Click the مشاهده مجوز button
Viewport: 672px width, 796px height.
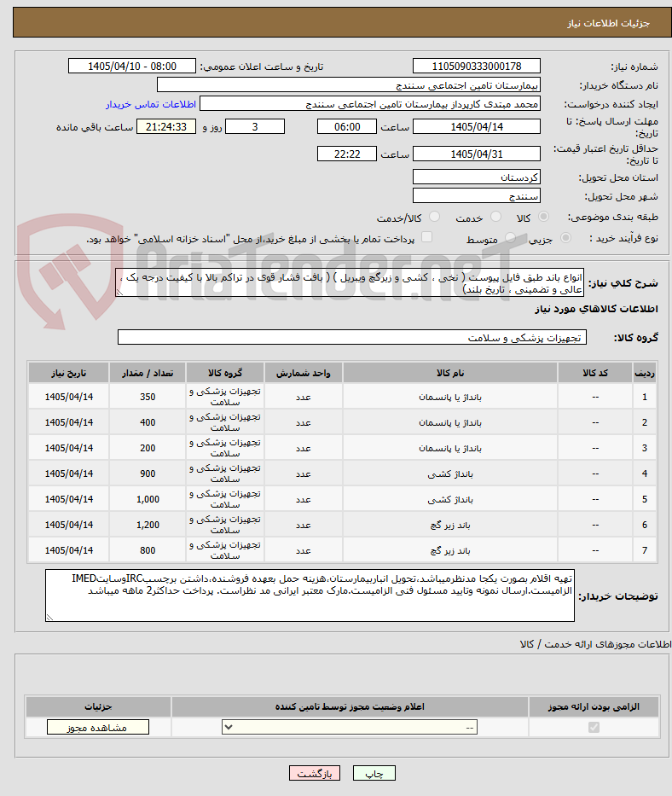pyautogui.click(x=98, y=727)
